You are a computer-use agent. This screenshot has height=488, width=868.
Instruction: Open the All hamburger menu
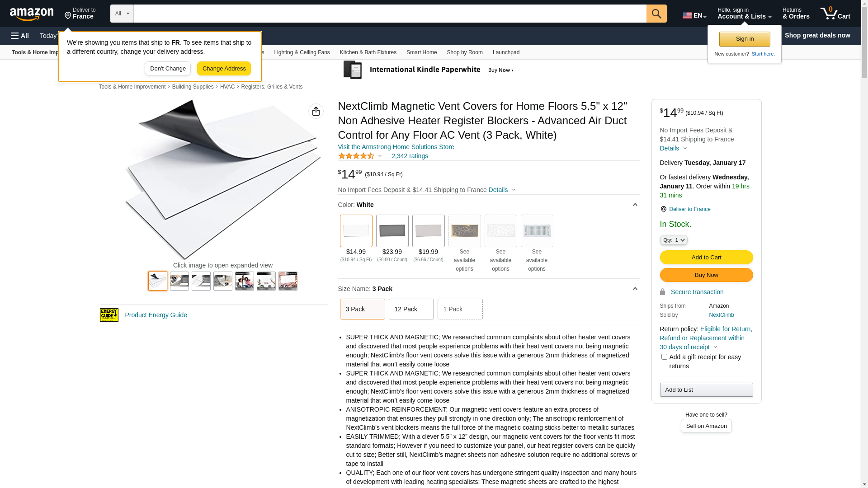20,36
